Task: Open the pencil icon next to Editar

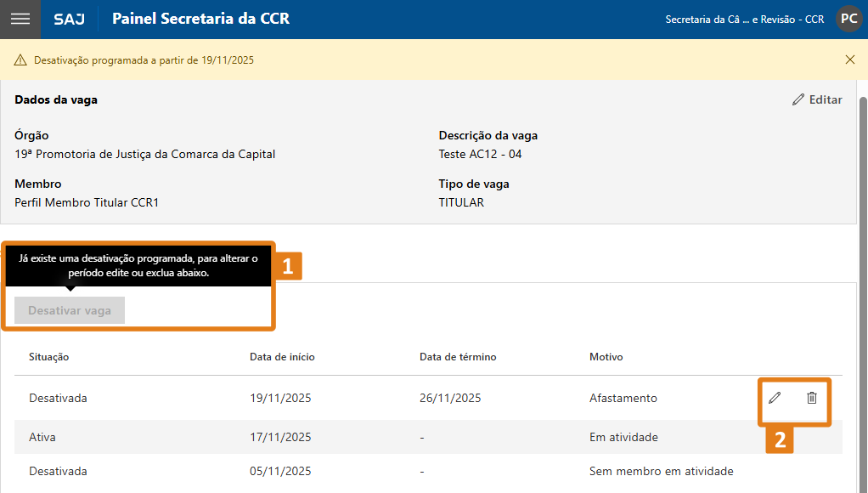Action: pos(797,99)
